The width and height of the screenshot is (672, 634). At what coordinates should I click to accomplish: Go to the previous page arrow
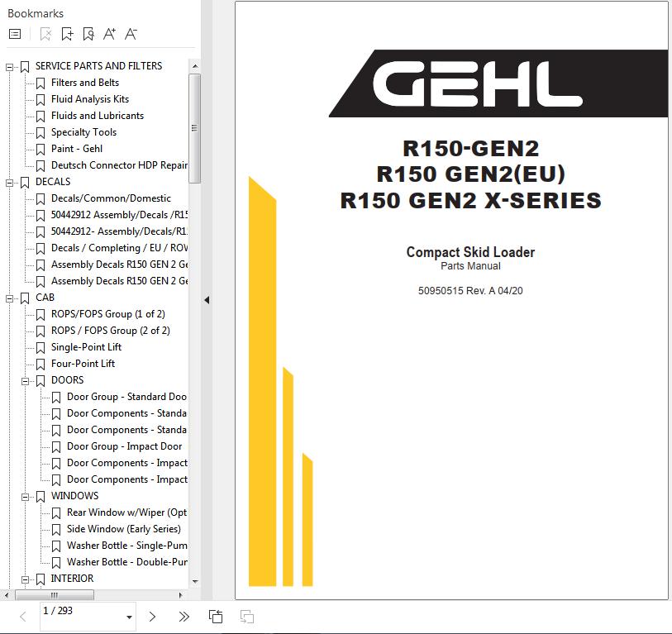point(23,617)
